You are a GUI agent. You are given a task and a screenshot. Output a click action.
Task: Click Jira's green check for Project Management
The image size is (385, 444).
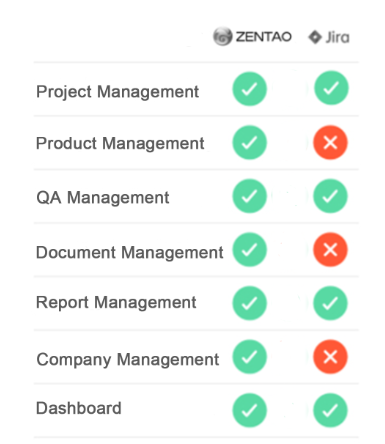331,88
